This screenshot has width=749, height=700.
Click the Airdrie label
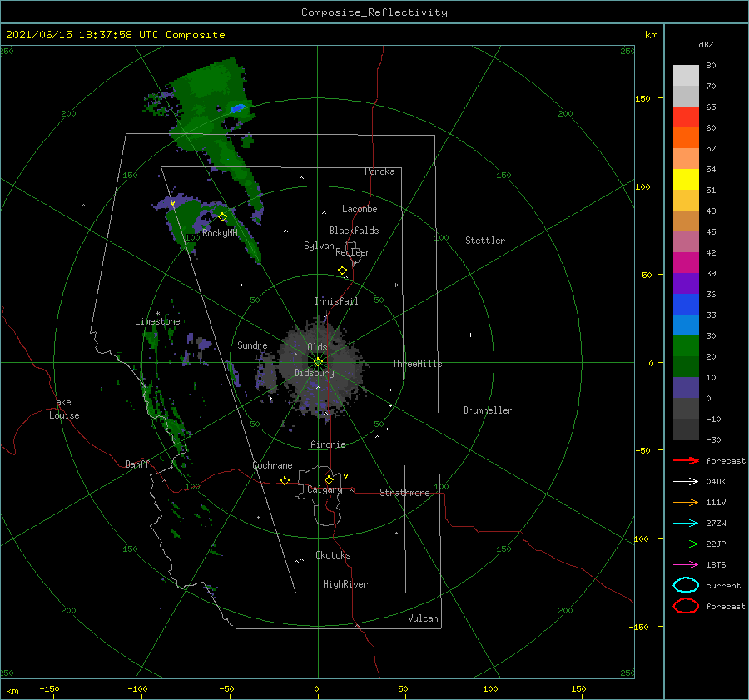pyautogui.click(x=328, y=444)
